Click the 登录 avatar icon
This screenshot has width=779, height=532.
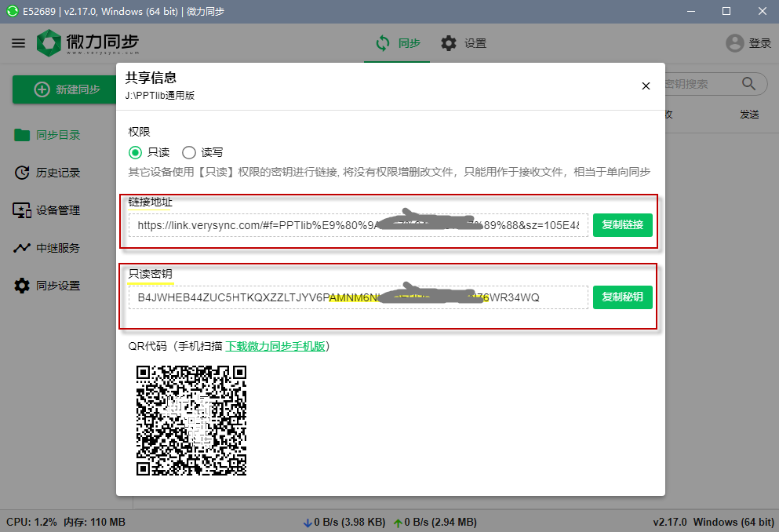pos(735,43)
